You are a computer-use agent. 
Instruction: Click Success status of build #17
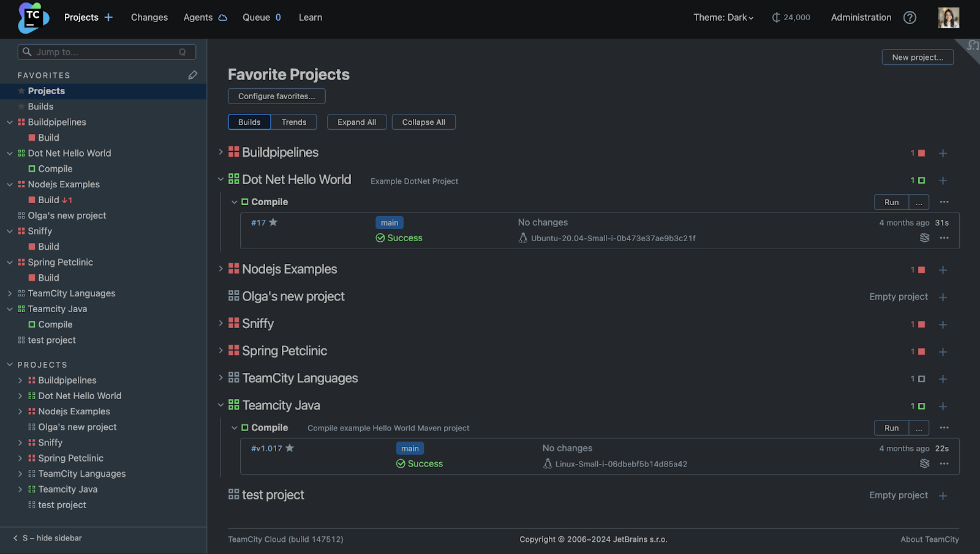tap(399, 238)
